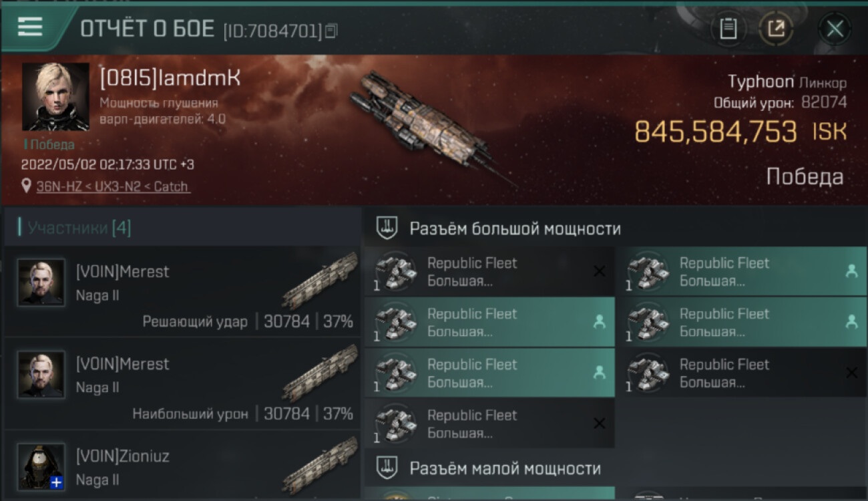The width and height of the screenshot is (868, 501).
Task: Select the bottom-left destroyed Republic Fleet module
Action: point(489,424)
